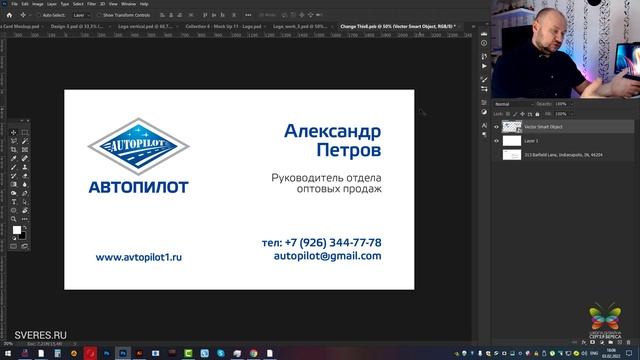Image resolution: width=640 pixels, height=360 pixels.
Task: Open the Windows Start button
Action: (x=7, y=353)
